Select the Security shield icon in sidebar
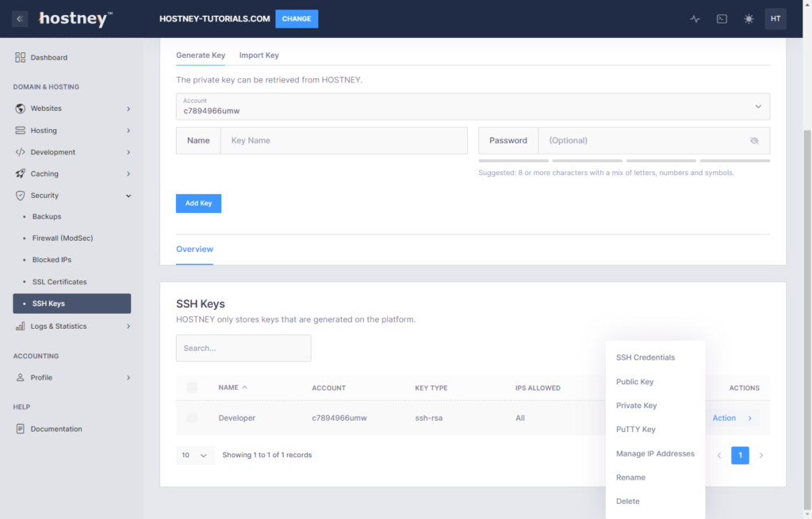The image size is (812, 519). (18, 195)
